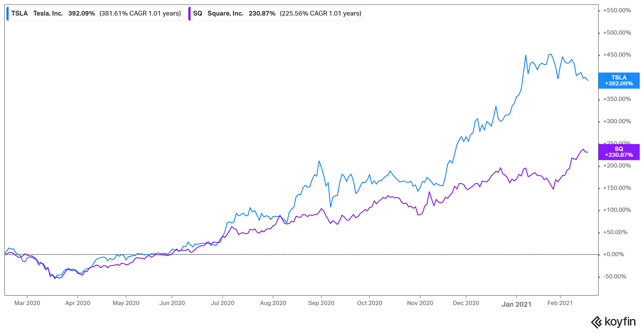This screenshot has height=333, width=644.
Task: Click the purple SQ +230.87% price tag
Action: click(x=619, y=152)
